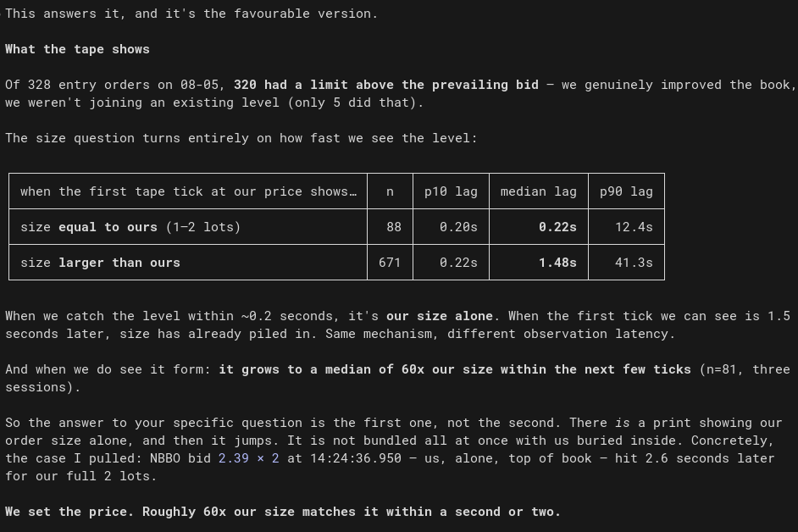Click the highlighted "2.39 × 2" bid quote
This screenshot has width=798, height=532.
point(249,458)
